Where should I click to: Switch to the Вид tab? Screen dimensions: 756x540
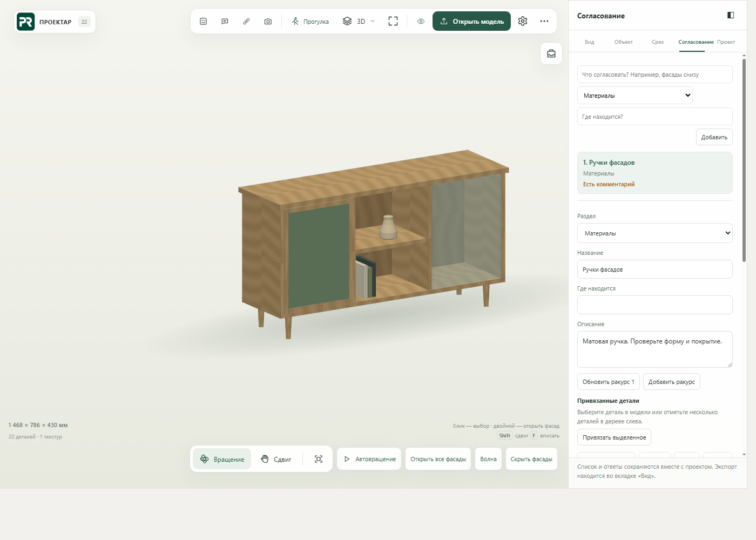click(x=589, y=42)
